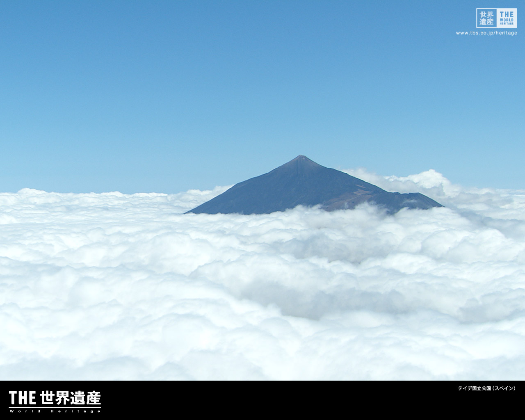Select the small World Heritage subtitle text
525x420 pixels.
click(55, 411)
